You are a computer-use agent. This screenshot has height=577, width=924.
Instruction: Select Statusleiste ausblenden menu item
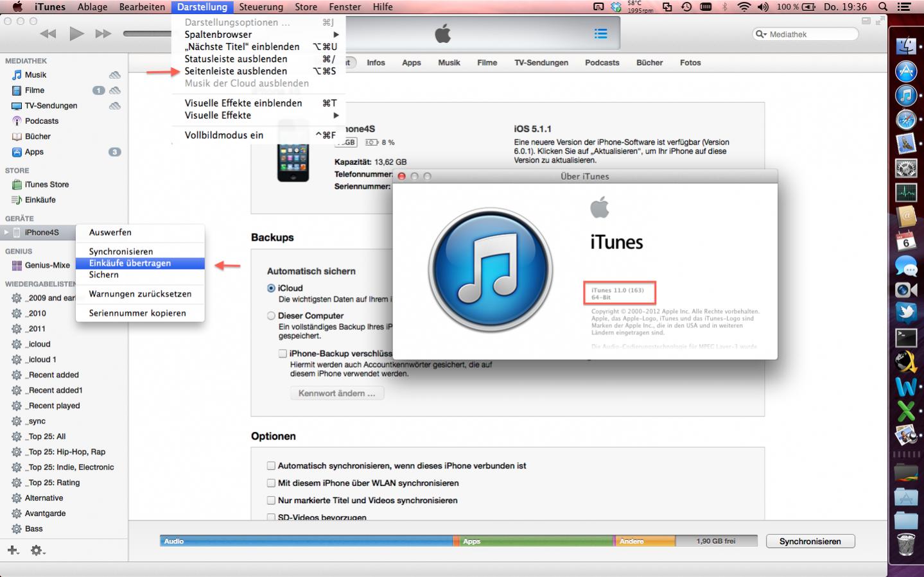pos(259,59)
